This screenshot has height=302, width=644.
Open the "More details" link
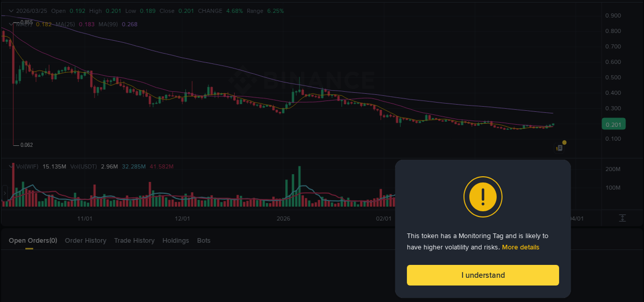[520, 247]
